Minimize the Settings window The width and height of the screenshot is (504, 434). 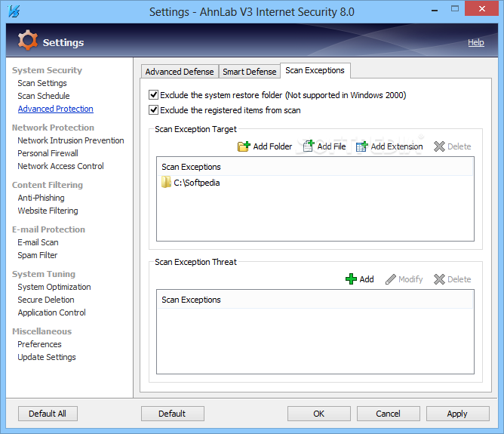pos(435,10)
